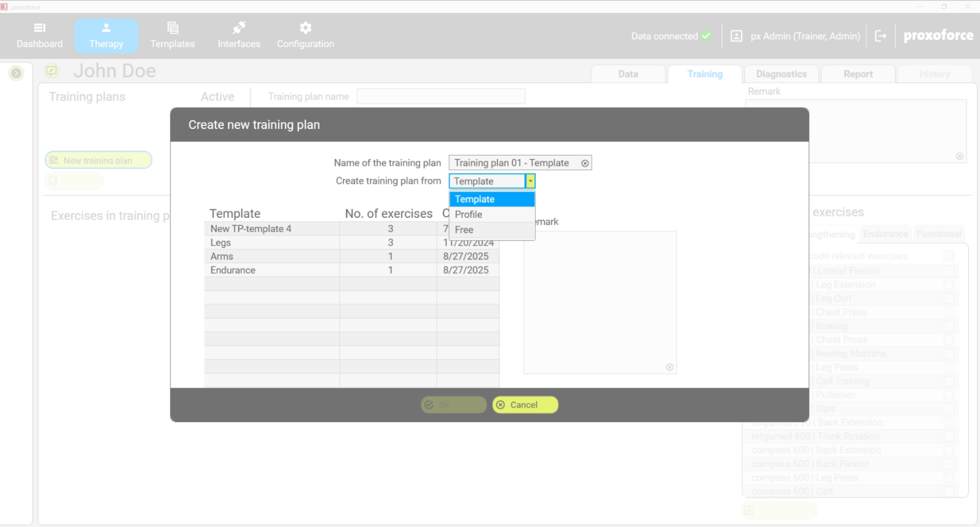The image size is (980, 527).
Task: Clear the training plan name field
Action: [585, 163]
